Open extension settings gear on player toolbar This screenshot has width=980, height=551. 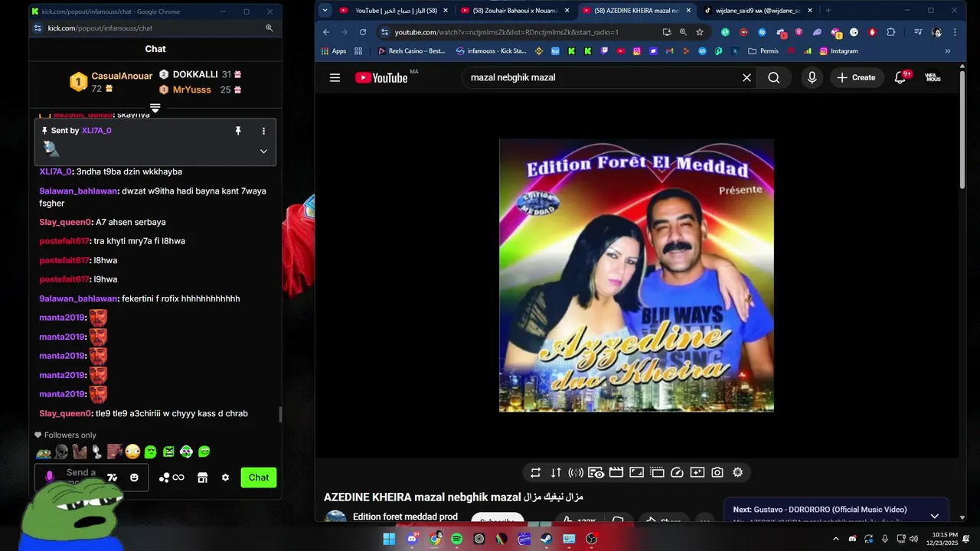coord(738,472)
